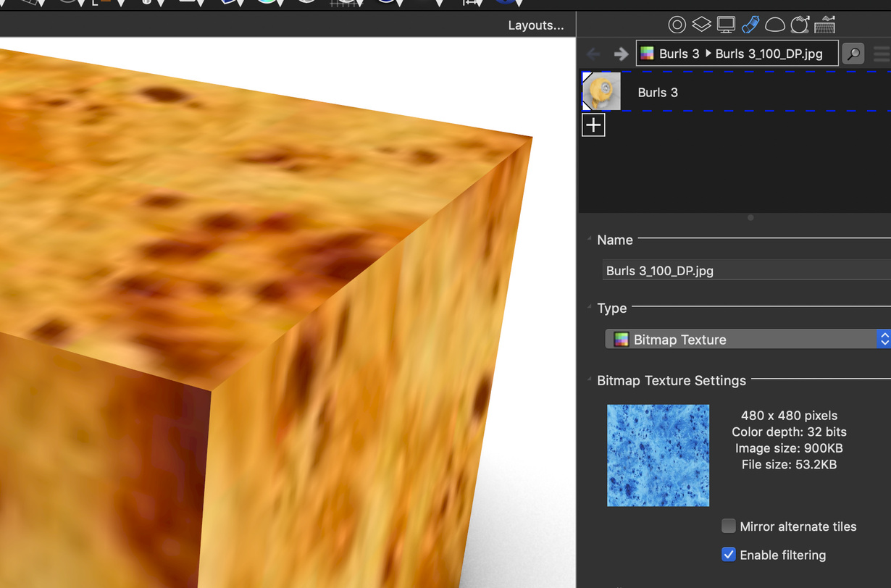Collapse the Type section triangle
Image resolution: width=891 pixels, height=588 pixels.
[590, 307]
